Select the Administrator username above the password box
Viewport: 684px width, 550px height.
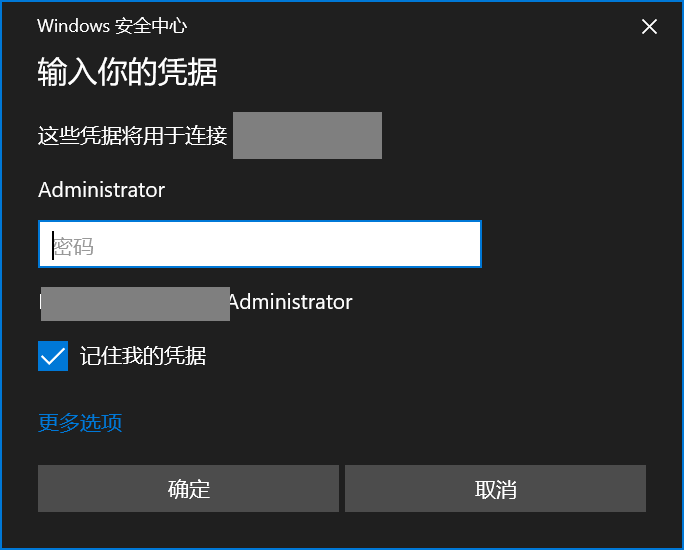coord(101,190)
